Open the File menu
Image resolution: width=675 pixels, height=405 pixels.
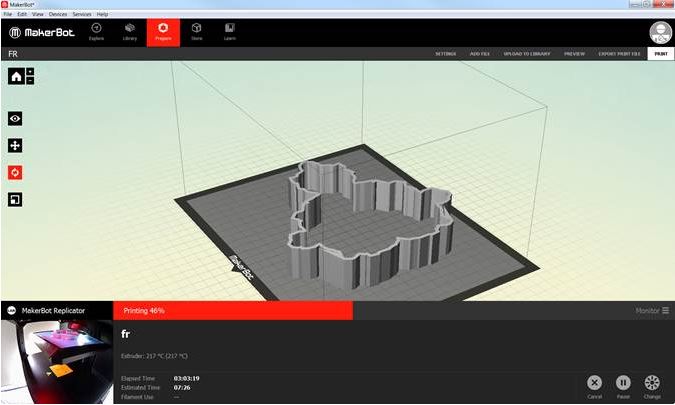(x=8, y=14)
